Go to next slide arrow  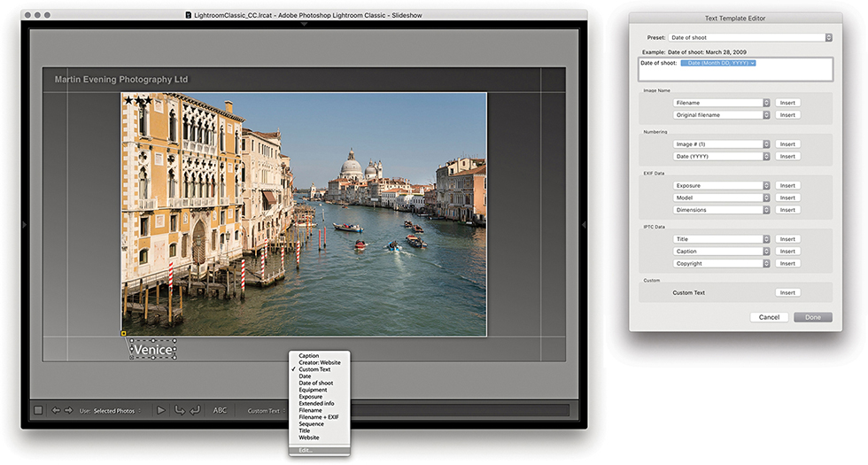coord(68,410)
